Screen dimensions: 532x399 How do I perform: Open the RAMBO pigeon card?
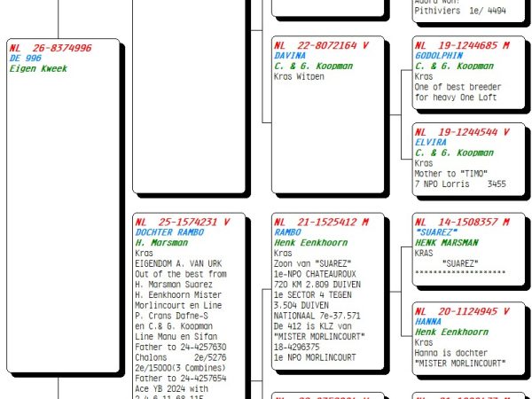[x=328, y=291]
